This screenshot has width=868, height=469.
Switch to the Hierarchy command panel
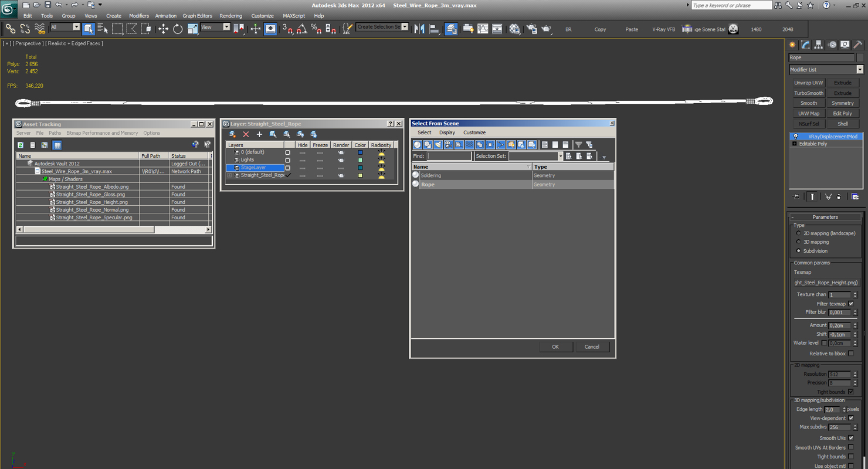tap(819, 45)
